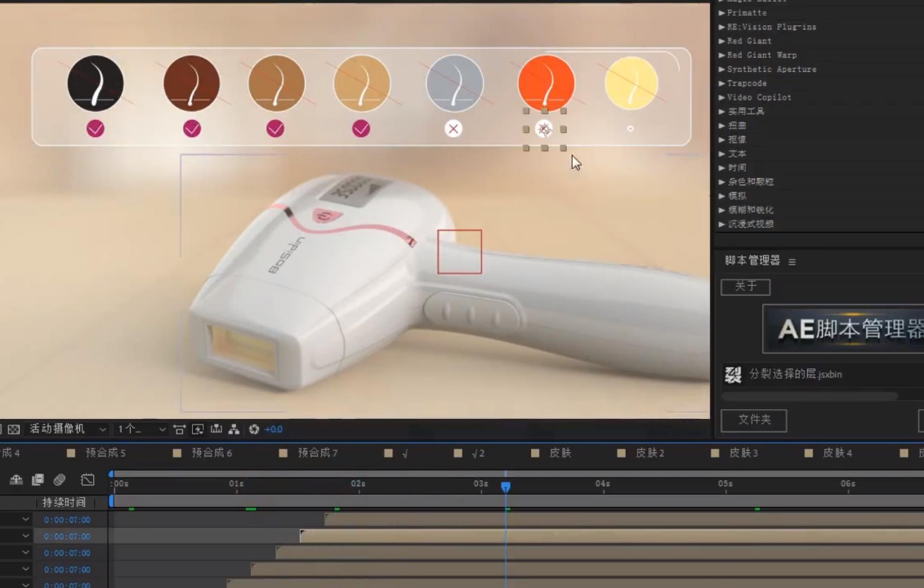Open the 1个 view layout dropdown
Viewport: 924px width, 588px height.
point(141,429)
